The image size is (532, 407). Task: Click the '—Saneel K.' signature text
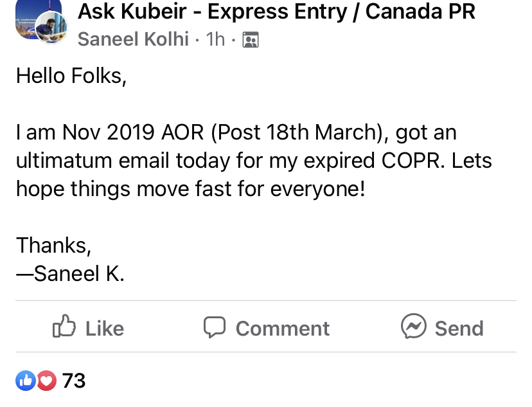[x=70, y=274]
